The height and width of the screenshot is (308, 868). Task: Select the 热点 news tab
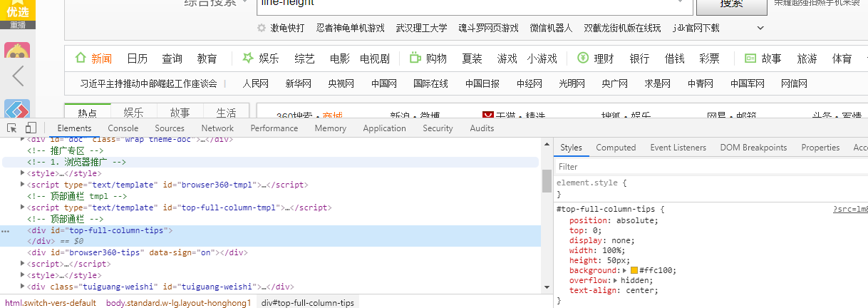pos(88,113)
